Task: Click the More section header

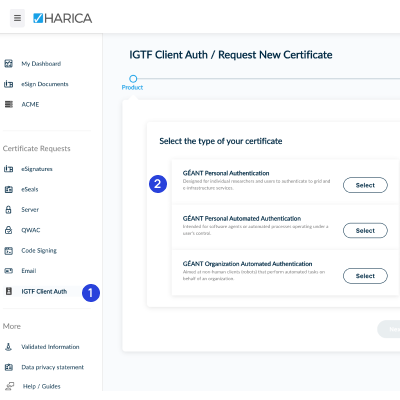Action: click(12, 326)
